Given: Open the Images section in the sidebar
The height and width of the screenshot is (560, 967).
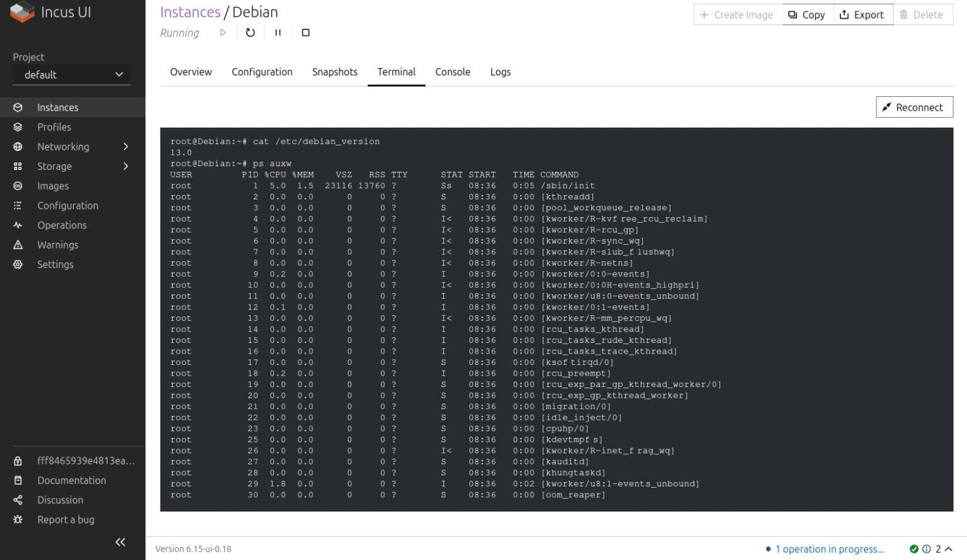Looking at the screenshot, I should (52, 186).
